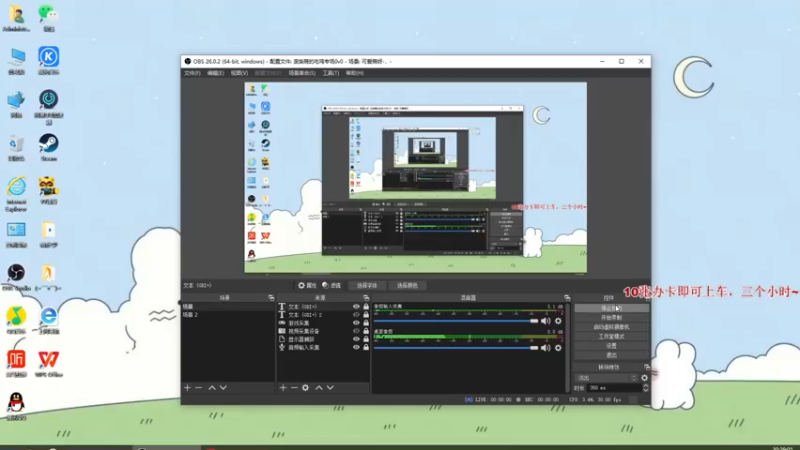Viewport: 800px width, 450px height.
Task: Open the 淡出 transition dropdown
Action: (606, 378)
